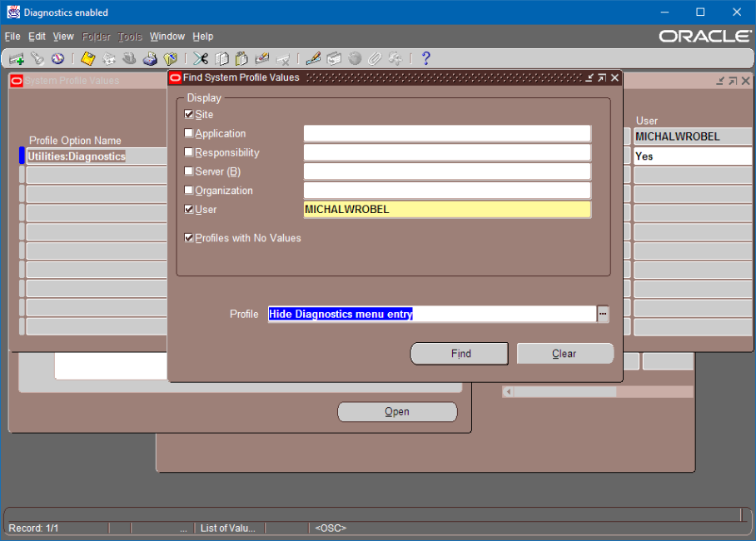Open the Profile list of values button
This screenshot has height=541, width=756.
click(x=603, y=314)
